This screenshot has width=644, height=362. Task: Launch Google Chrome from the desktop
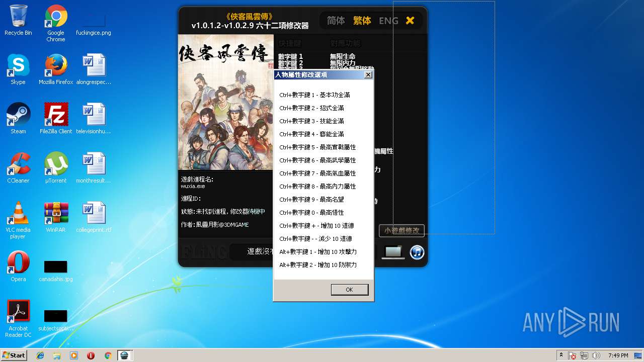tap(56, 23)
